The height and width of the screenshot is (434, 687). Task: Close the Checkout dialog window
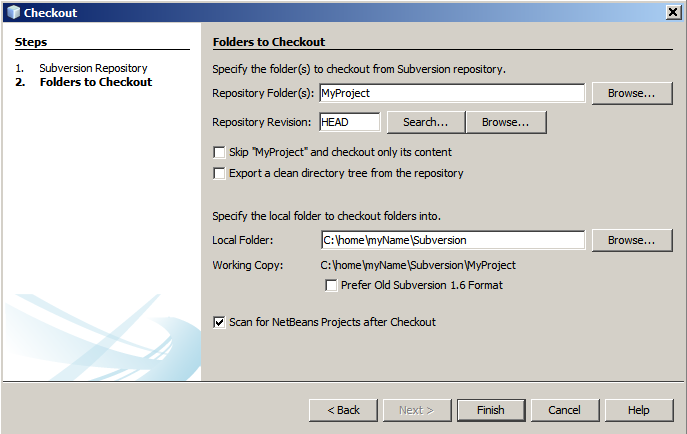674,12
